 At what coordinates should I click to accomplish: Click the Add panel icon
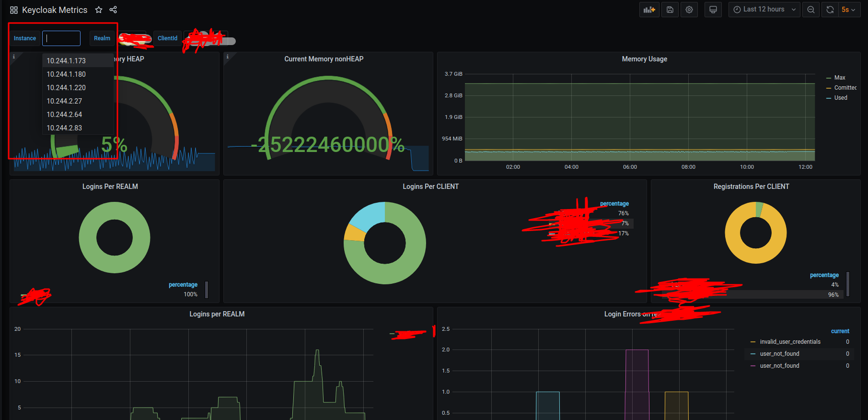click(649, 10)
